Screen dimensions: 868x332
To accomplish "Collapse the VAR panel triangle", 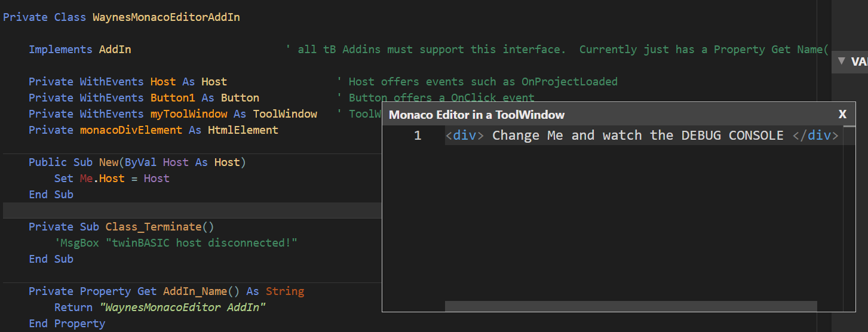I will click(841, 61).
